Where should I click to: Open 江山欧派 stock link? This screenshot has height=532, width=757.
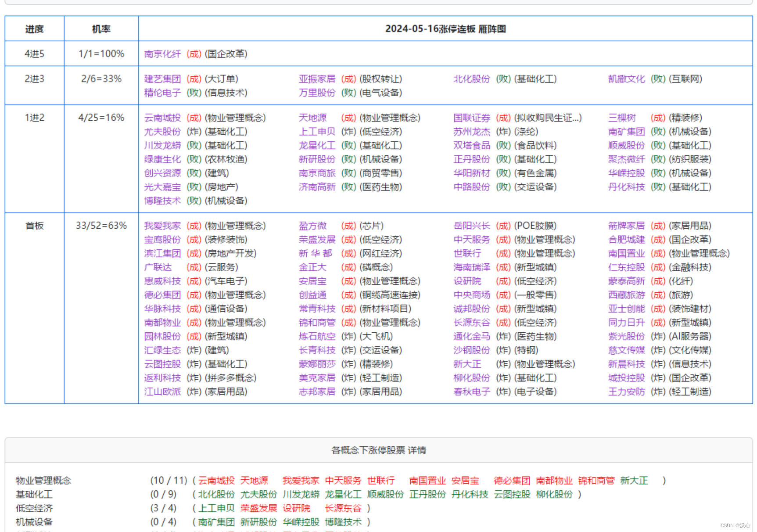pyautogui.click(x=162, y=392)
